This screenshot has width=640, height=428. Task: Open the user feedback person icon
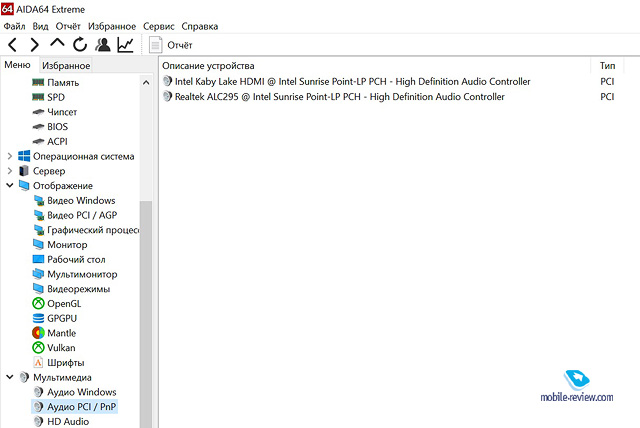coord(102,45)
